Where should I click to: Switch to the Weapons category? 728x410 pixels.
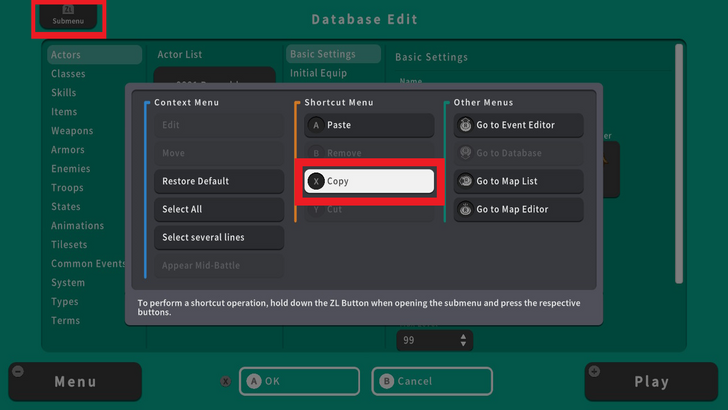coord(72,131)
